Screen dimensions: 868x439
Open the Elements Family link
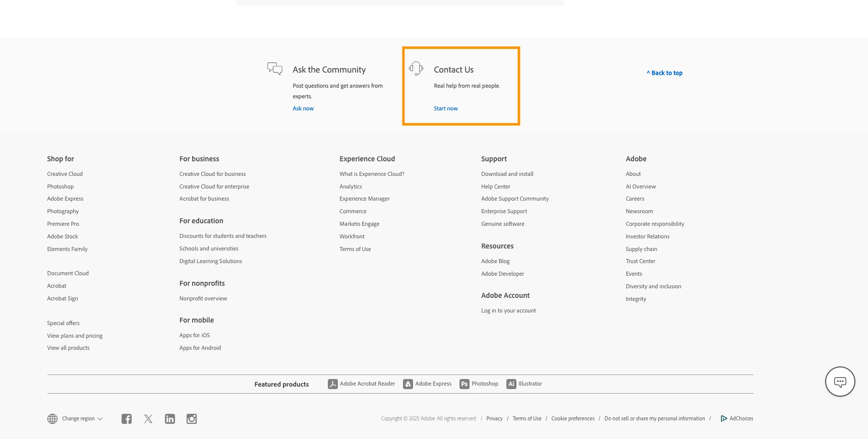(68, 249)
